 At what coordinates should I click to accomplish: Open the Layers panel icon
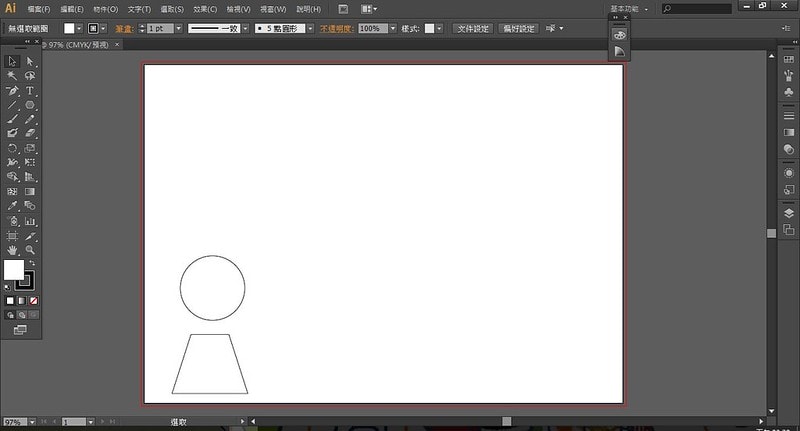pos(789,212)
